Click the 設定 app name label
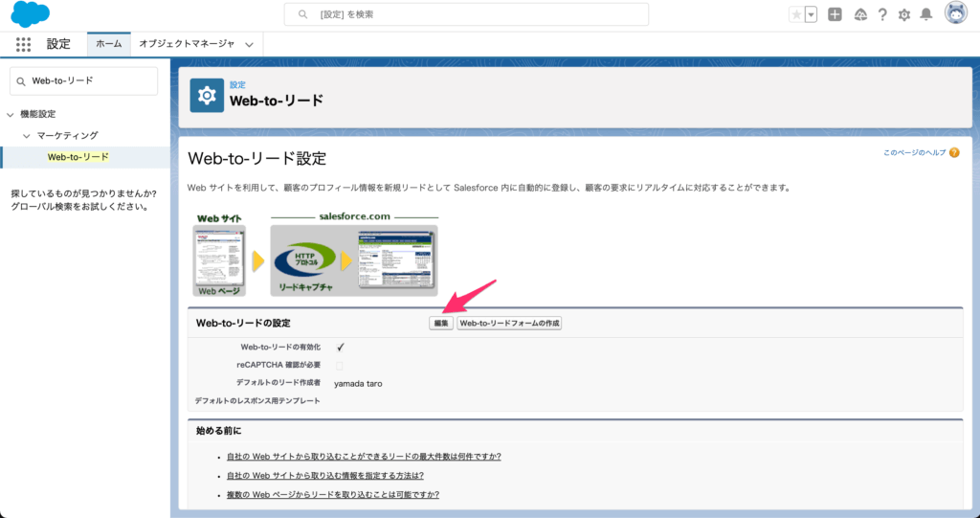980x518 pixels. coord(58,44)
